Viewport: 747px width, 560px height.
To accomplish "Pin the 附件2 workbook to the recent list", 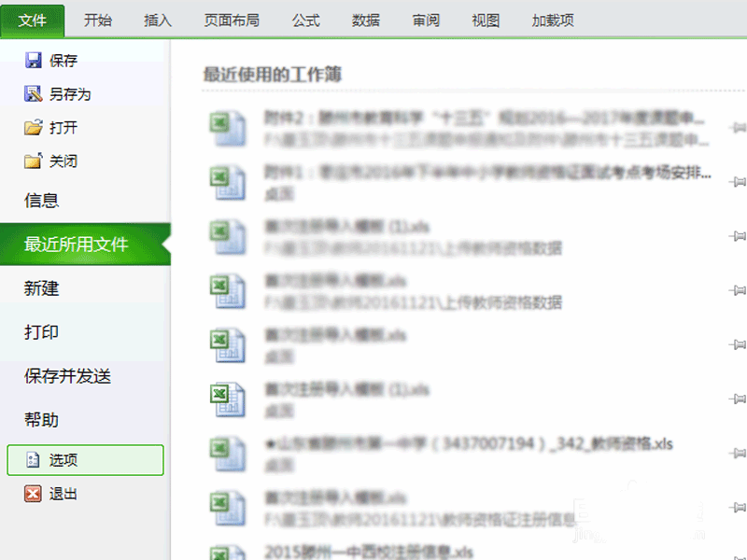I will tap(740, 127).
